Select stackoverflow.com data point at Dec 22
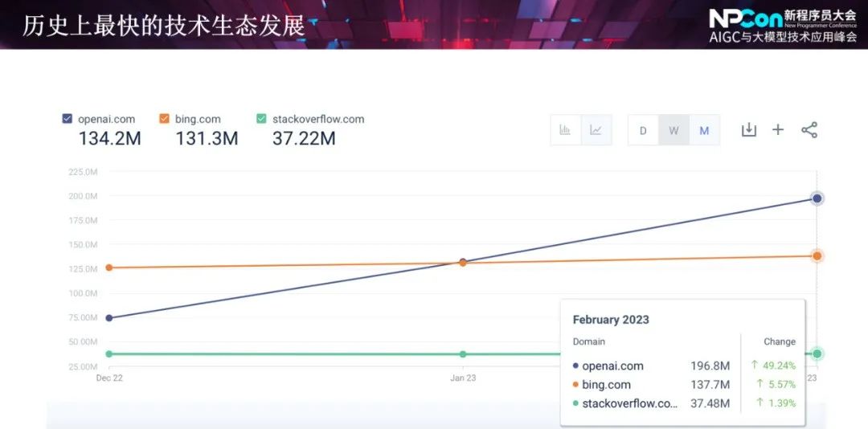Viewport: 868px width, 429px height. [109, 353]
